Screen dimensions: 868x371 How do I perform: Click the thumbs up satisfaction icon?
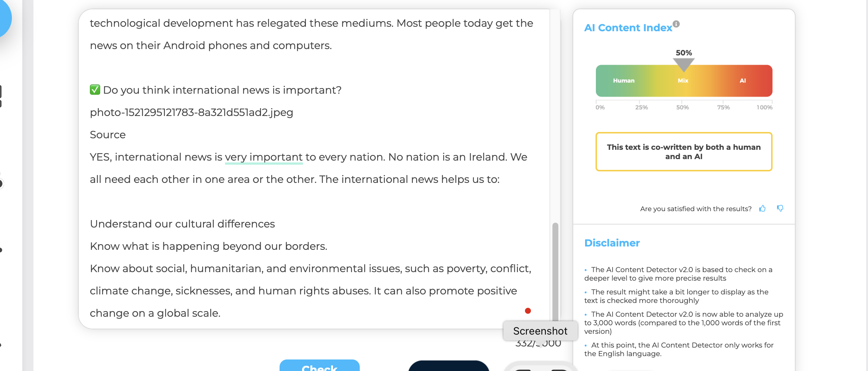click(x=762, y=209)
